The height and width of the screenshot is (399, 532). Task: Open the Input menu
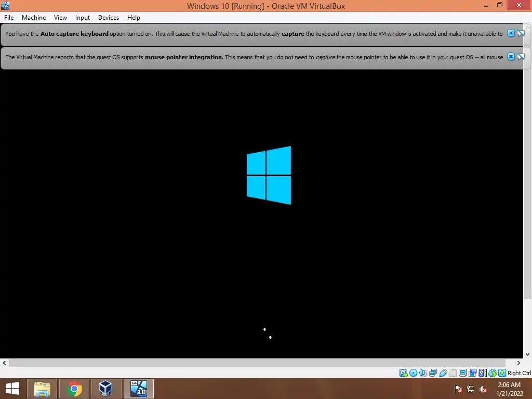[x=83, y=18]
